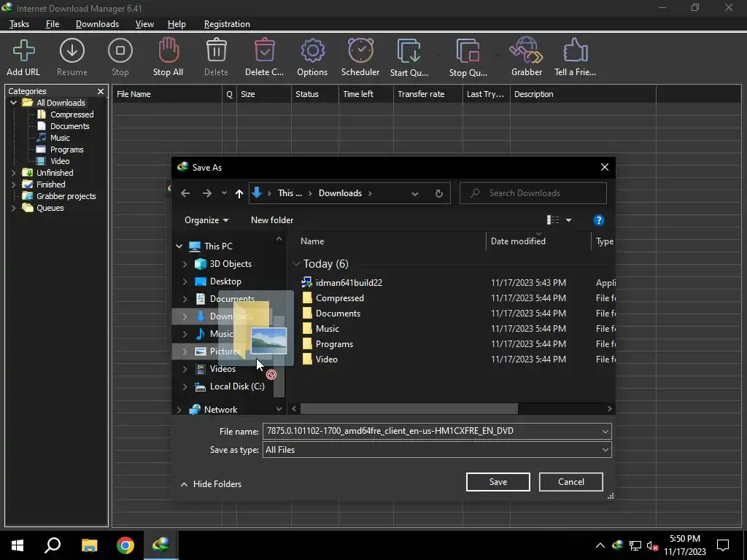Collapse This PC in navigation pane
The height and width of the screenshot is (560, 747).
[x=179, y=246]
